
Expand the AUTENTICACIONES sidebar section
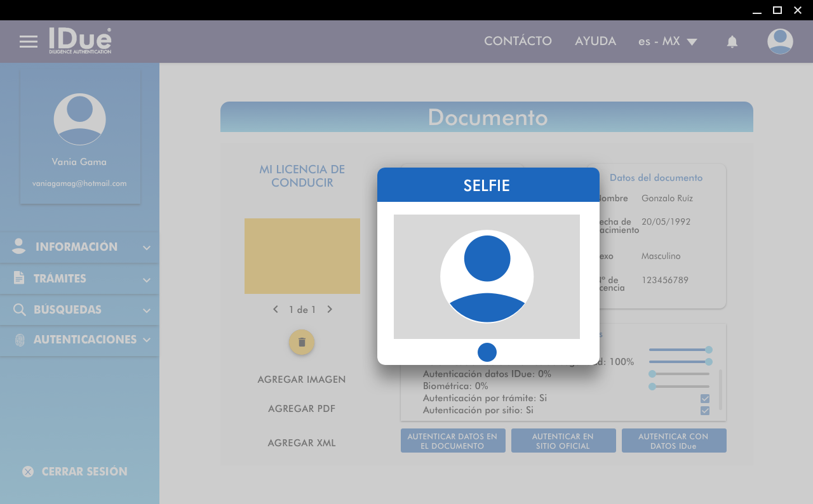[79, 340]
